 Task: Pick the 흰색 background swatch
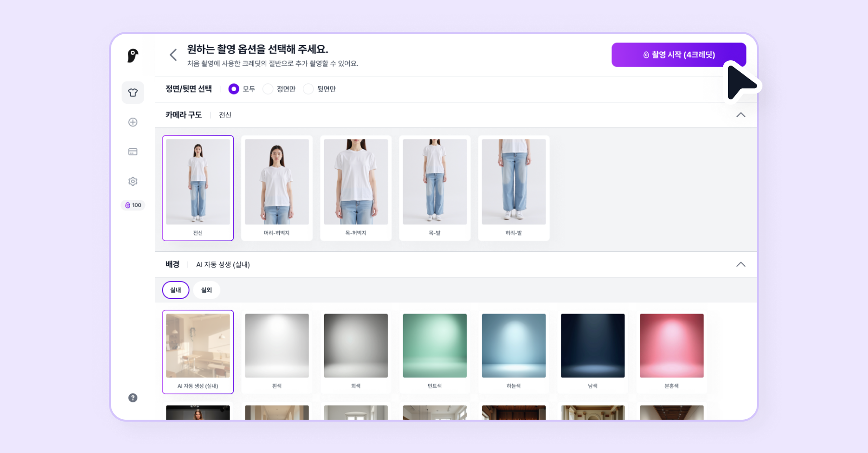277,352
